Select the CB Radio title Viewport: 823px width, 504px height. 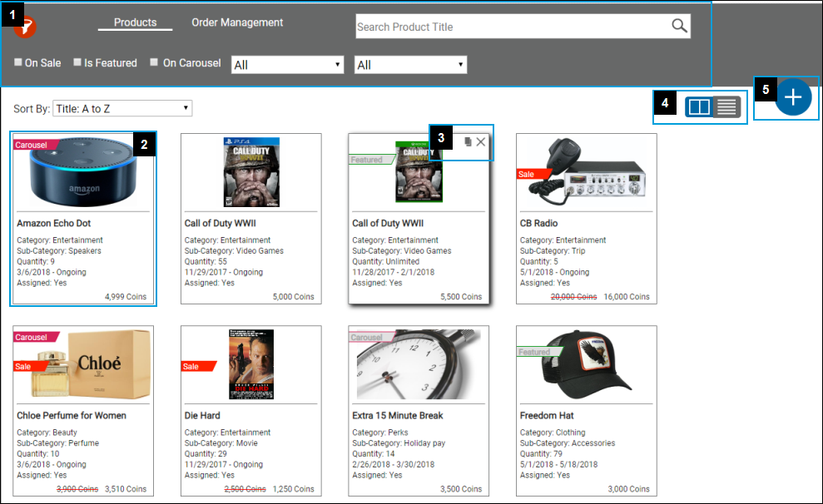(538, 223)
